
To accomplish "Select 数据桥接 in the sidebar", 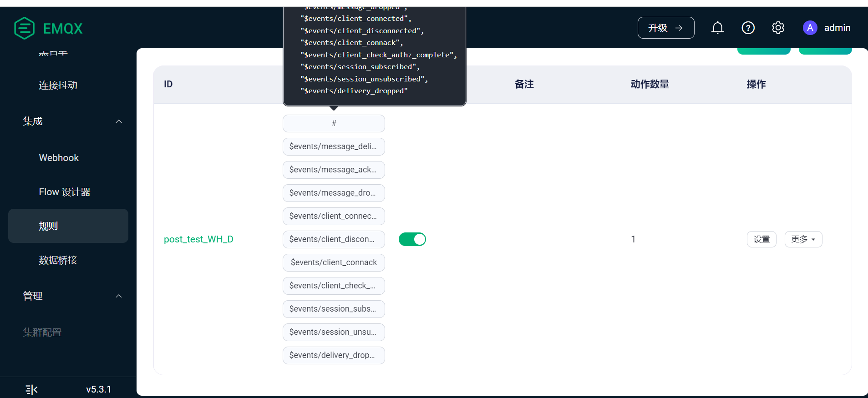I will pos(58,260).
